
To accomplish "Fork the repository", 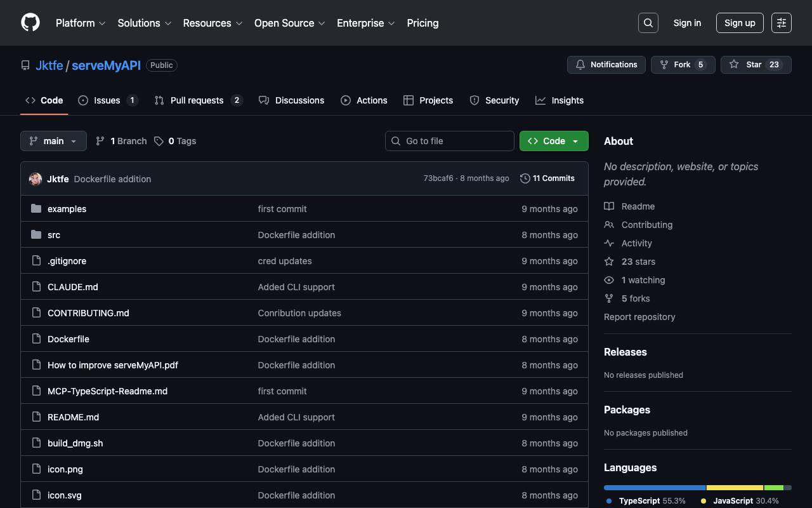I will (x=683, y=65).
